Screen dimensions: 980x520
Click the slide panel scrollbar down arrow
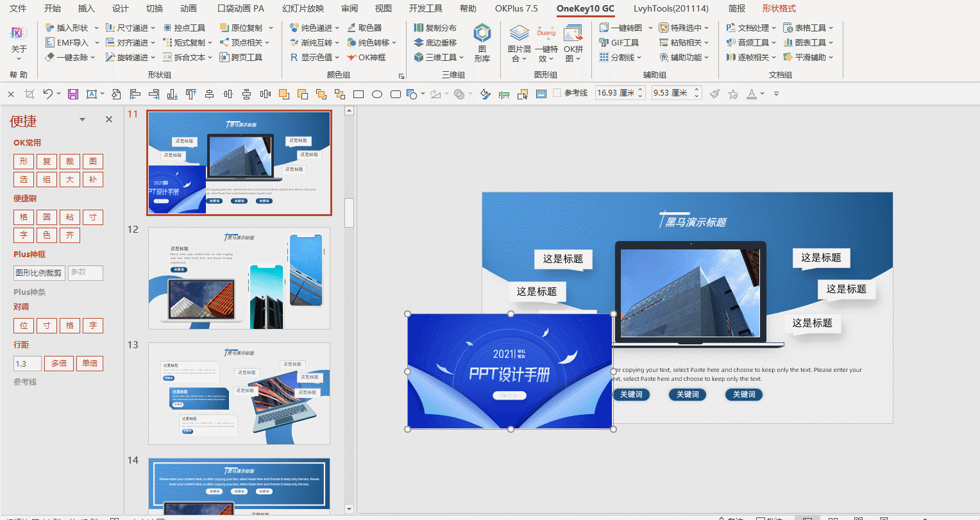[350, 509]
